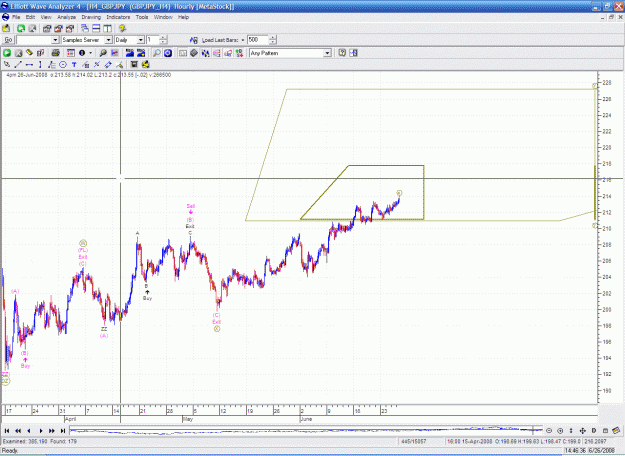
Task: Click the yellow help tip icon
Action: tap(122, 28)
